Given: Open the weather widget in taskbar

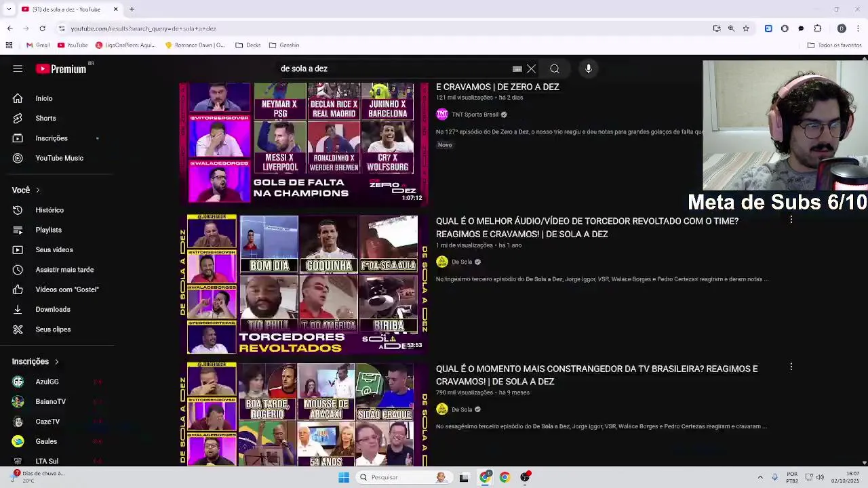Looking at the screenshot, I should click(x=37, y=476).
